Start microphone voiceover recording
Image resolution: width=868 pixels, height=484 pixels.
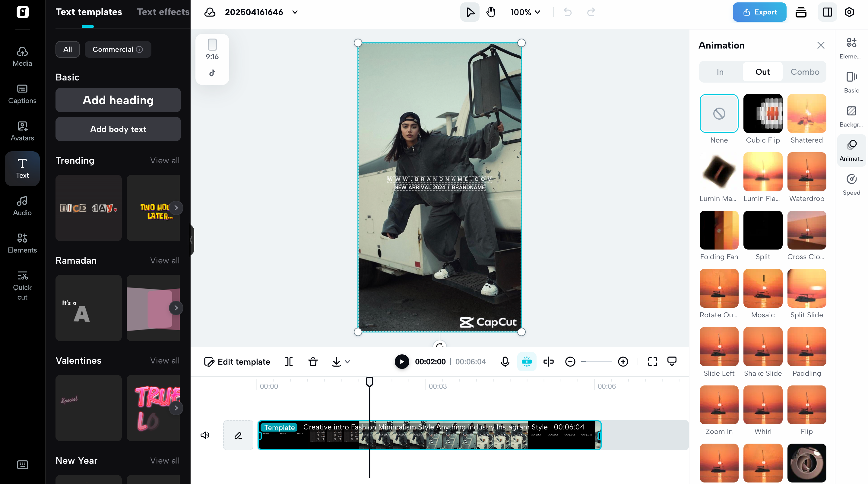coord(505,361)
